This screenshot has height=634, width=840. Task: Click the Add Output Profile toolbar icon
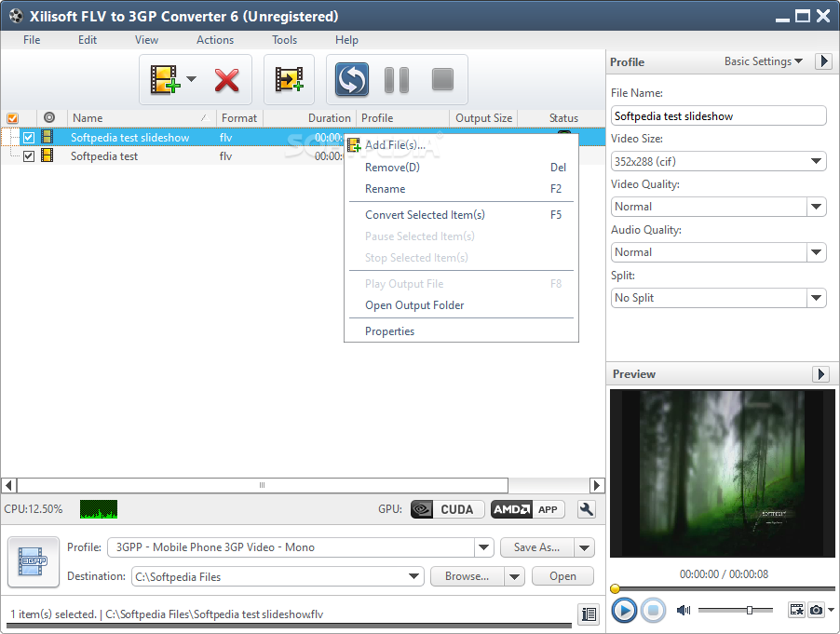point(290,80)
